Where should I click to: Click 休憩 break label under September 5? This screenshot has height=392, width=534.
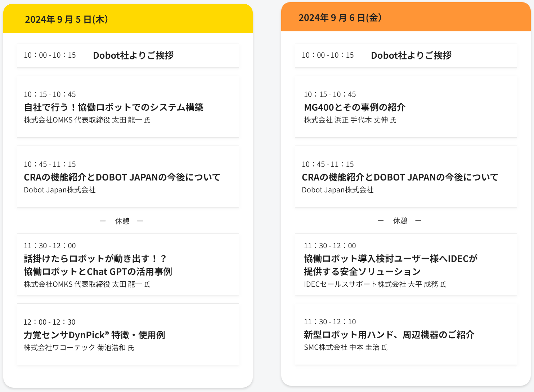click(x=122, y=221)
